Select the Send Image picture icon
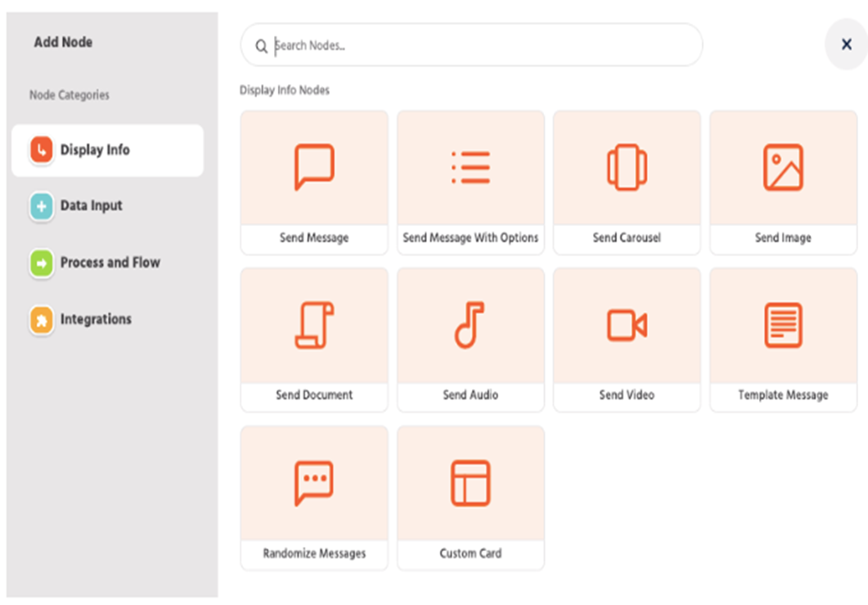868x605 pixels. tap(783, 167)
